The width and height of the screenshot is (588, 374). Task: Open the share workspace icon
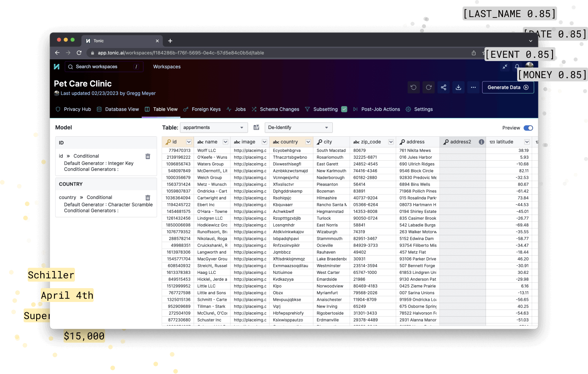(x=443, y=87)
